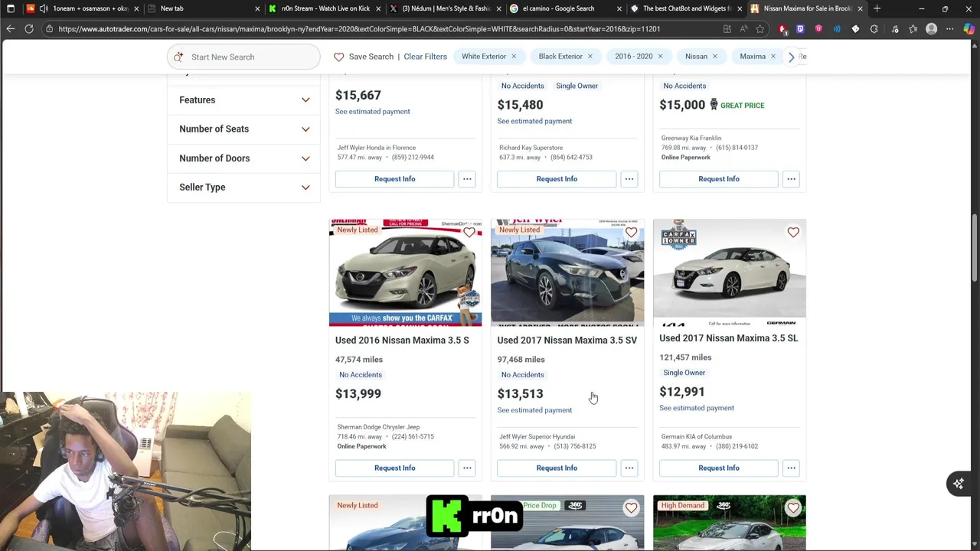See estimated payment for $13,513 listing
Viewport: 980px width, 551px height.
point(534,410)
